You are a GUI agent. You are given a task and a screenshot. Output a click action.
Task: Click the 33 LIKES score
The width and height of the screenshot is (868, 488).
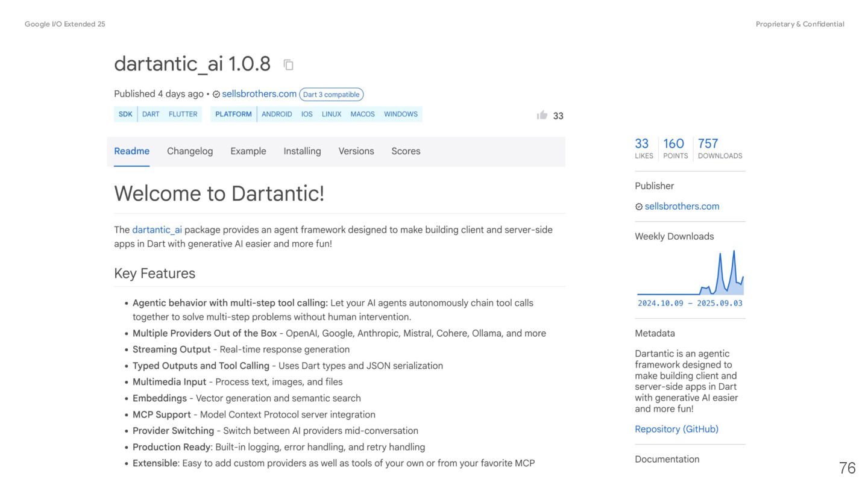[643, 148]
